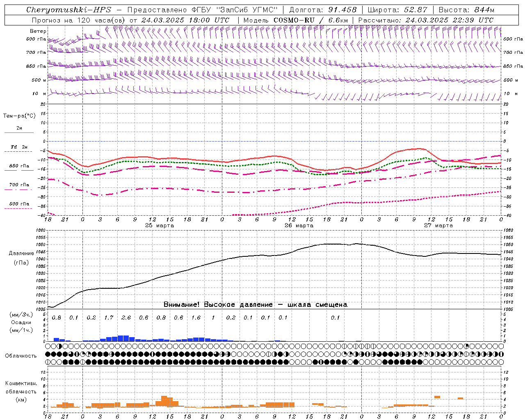Click the tallest orange convective cloud bar

(x=164, y=401)
